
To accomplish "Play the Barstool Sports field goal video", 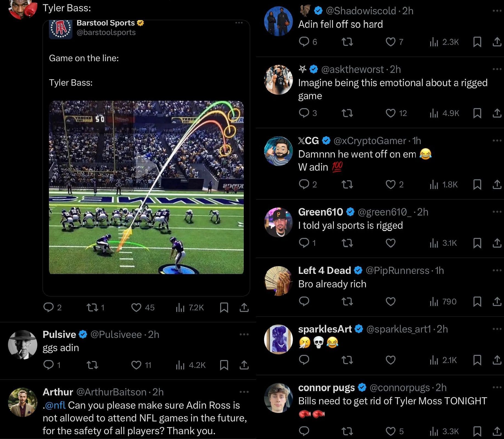I will (x=146, y=166).
